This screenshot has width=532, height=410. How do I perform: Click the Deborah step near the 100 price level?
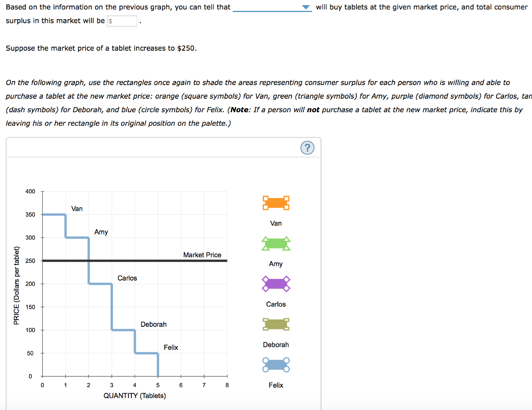123,330
